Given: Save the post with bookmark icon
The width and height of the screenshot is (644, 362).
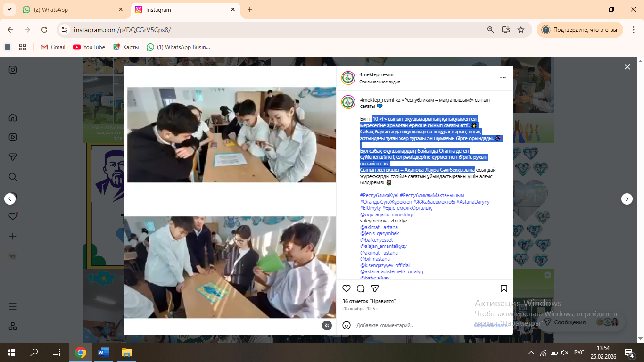Looking at the screenshot, I should [504, 288].
